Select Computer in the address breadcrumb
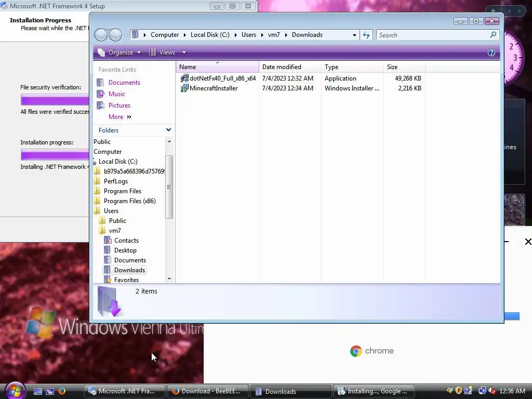The image size is (532, 399). (165, 35)
